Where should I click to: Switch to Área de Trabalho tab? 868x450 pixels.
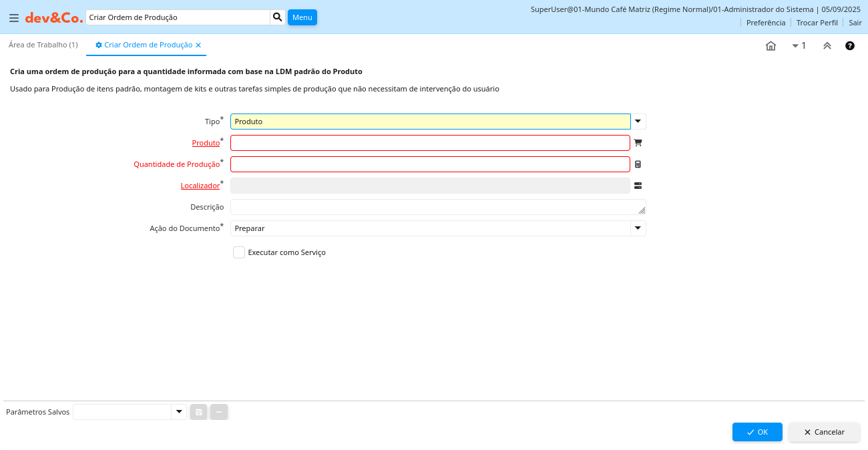pyautogui.click(x=43, y=45)
